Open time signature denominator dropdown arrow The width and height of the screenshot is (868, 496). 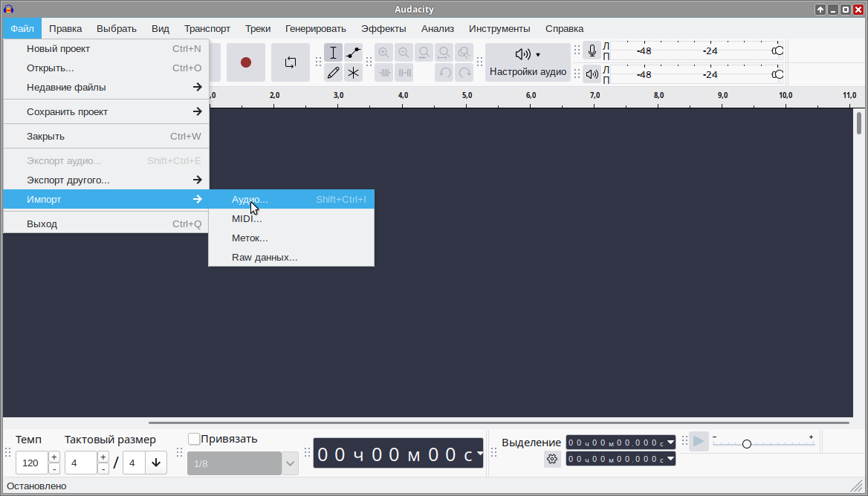[156, 463]
